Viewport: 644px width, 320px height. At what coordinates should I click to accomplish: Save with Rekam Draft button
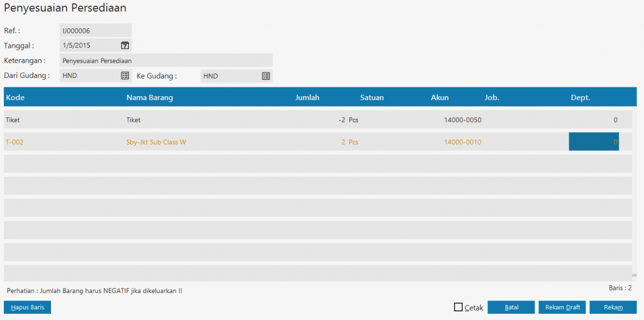tap(562, 307)
